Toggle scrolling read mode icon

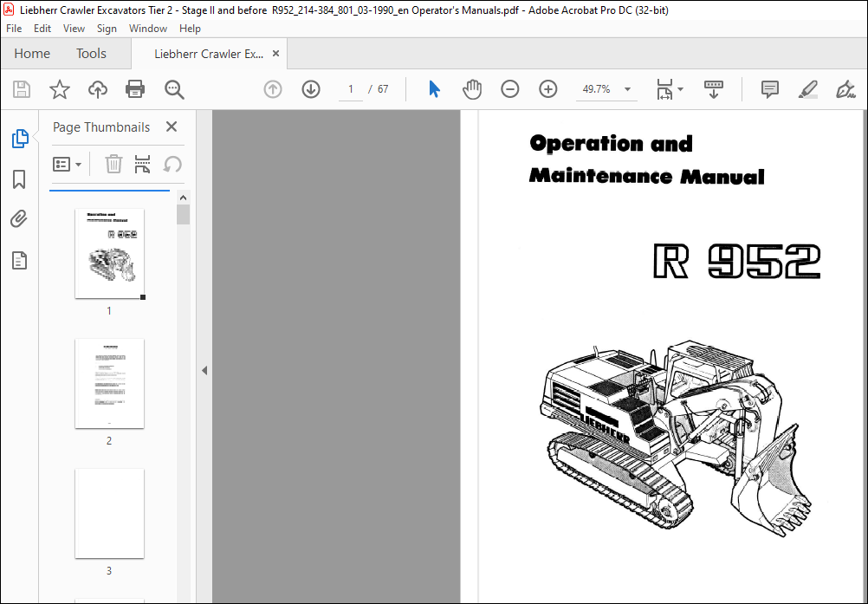point(714,89)
